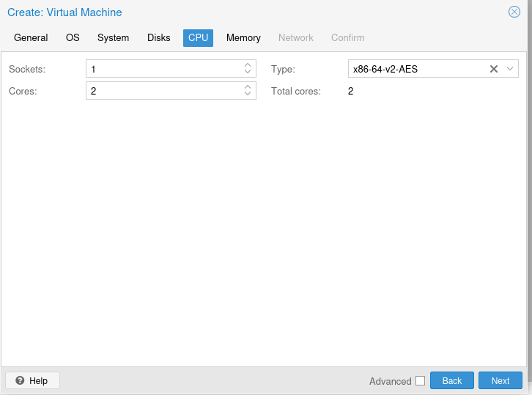Decrease the Sockets value with down arrow

248,73
